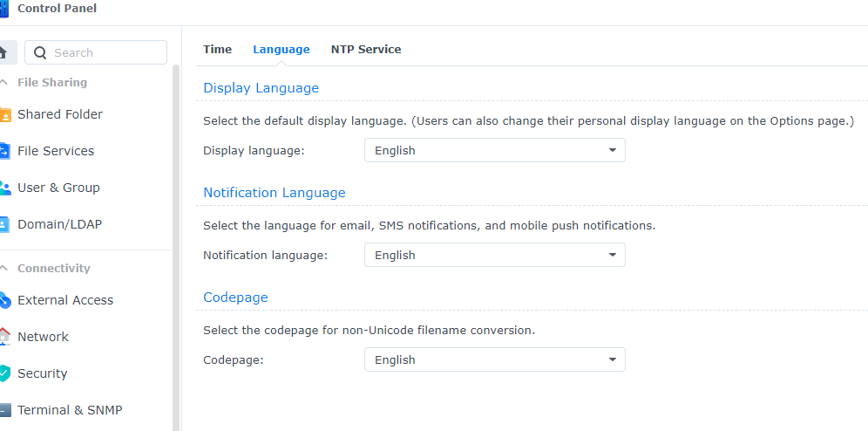
Task: Switch to the Time tab
Action: [217, 49]
